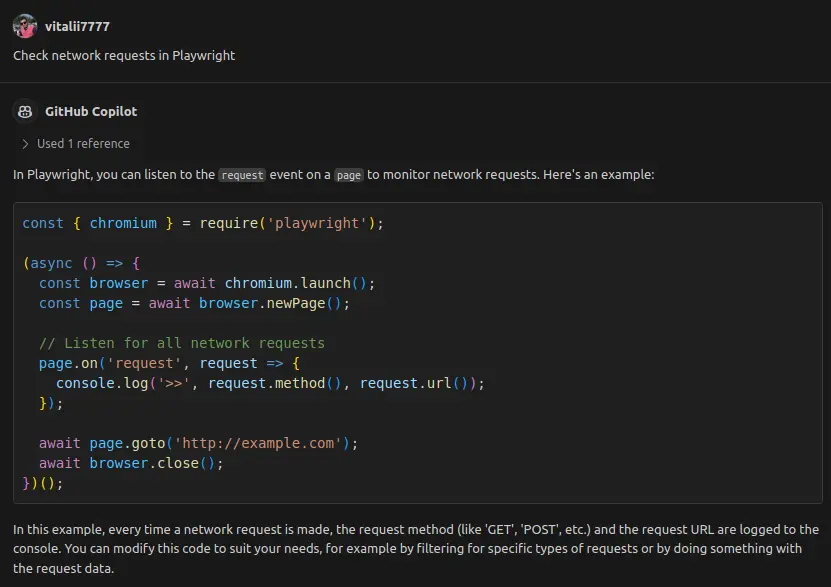Click the page.on('request' code line
This screenshot has height=587, width=831.
[x=170, y=363]
